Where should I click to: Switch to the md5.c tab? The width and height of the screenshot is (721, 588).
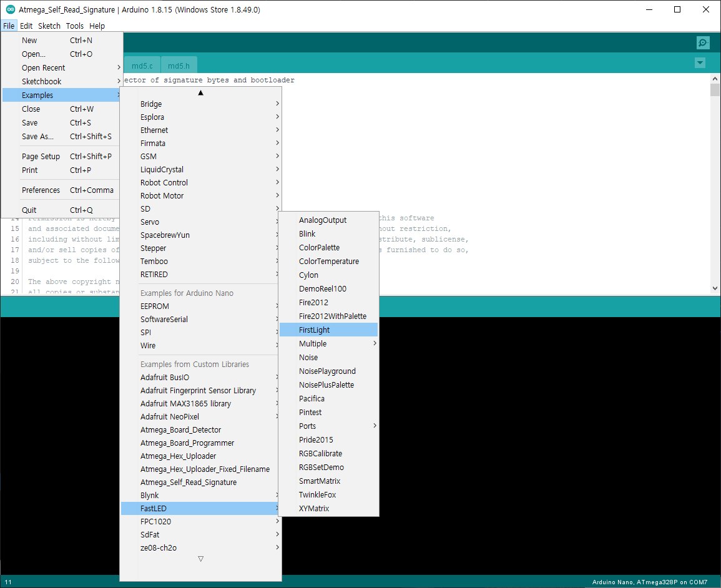tap(142, 66)
